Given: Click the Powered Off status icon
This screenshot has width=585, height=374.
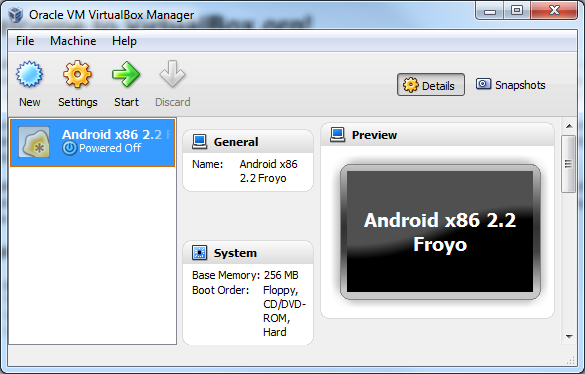Looking at the screenshot, I should click(69, 148).
